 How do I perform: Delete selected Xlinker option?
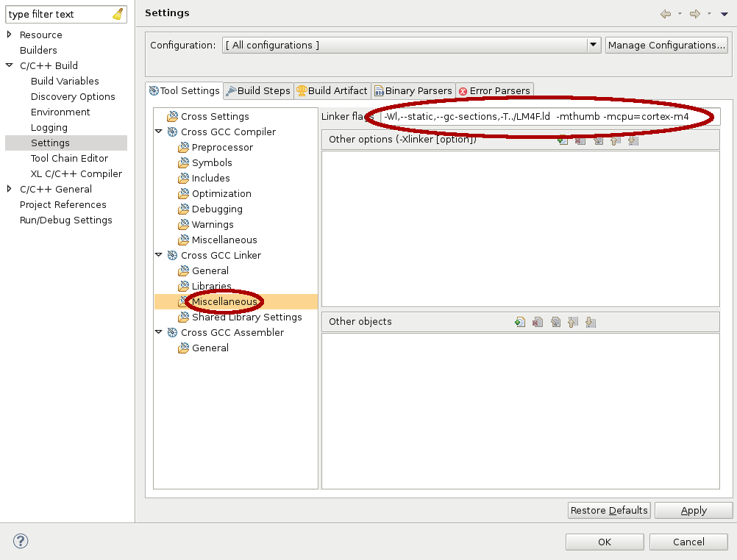tap(580, 140)
